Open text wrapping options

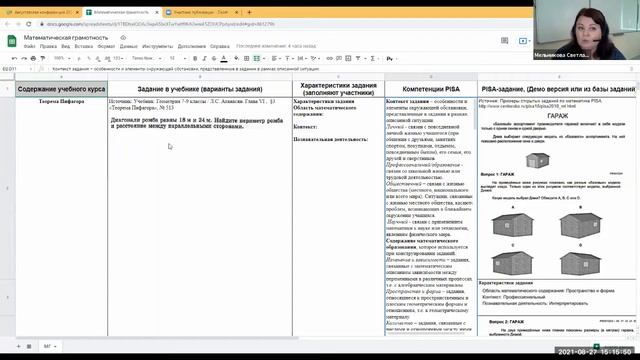point(301,59)
